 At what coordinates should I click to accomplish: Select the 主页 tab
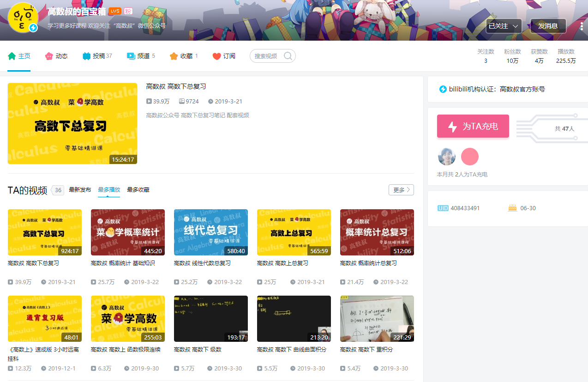pyautogui.click(x=19, y=56)
